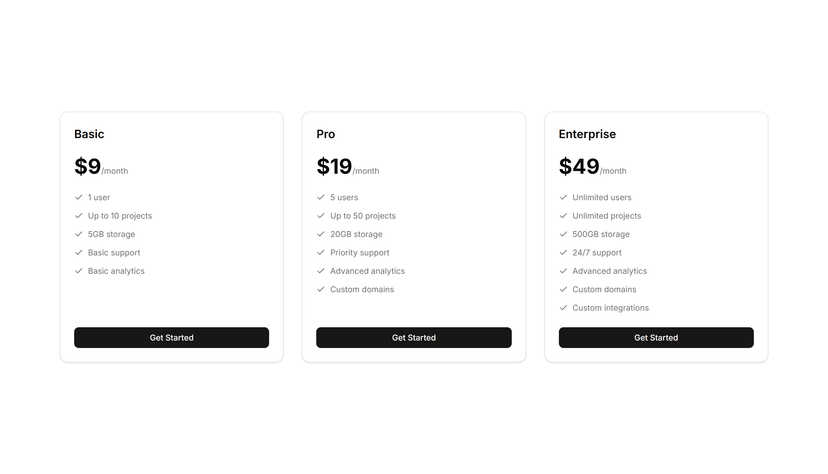The image size is (828, 474).
Task: Click checkmark icon for Unlimited users
Action: point(563,197)
